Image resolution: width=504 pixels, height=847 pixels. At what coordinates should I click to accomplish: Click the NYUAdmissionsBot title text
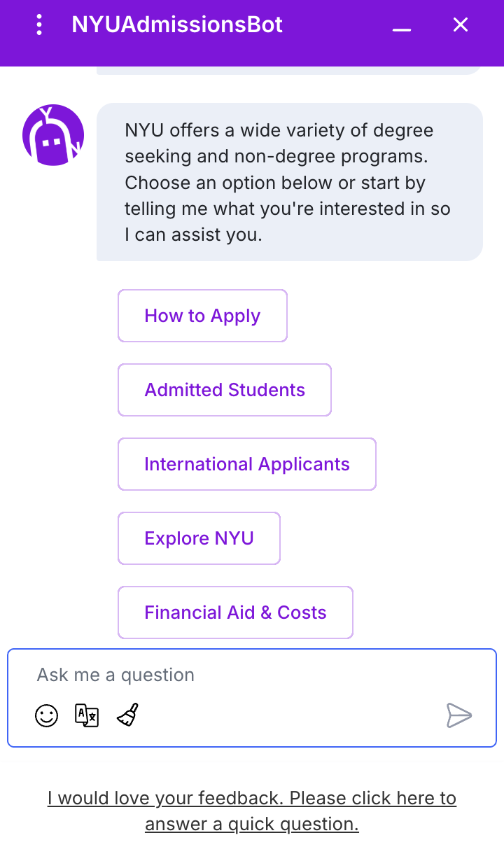click(x=177, y=25)
